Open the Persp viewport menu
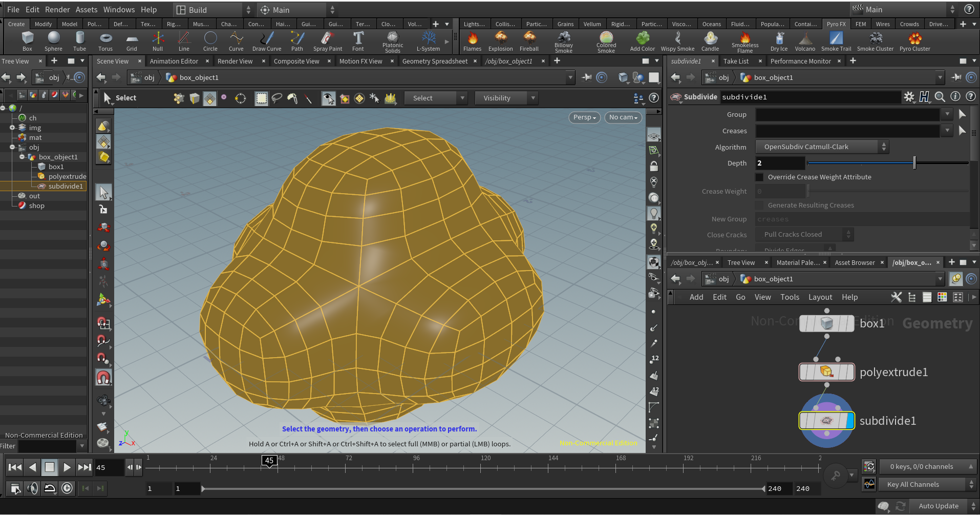The image size is (980, 515). tap(584, 117)
